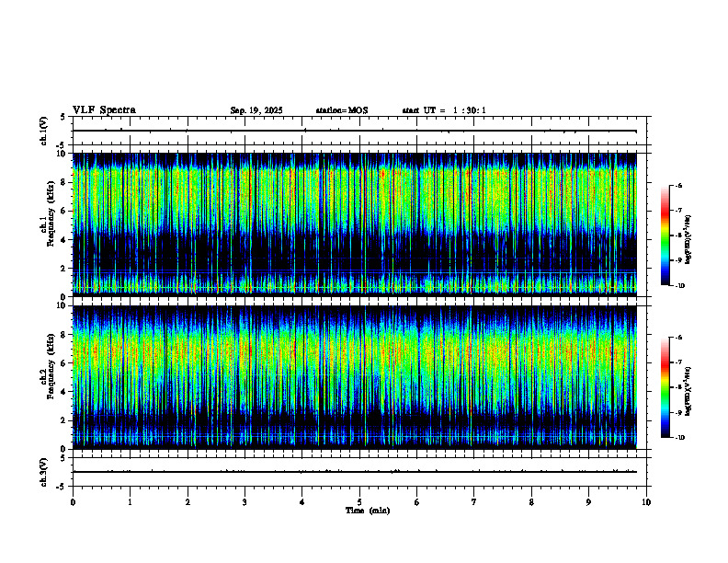This screenshot has width=728, height=563.
Task: Click the time axis tick label '10'
Action: pyautogui.click(x=646, y=502)
